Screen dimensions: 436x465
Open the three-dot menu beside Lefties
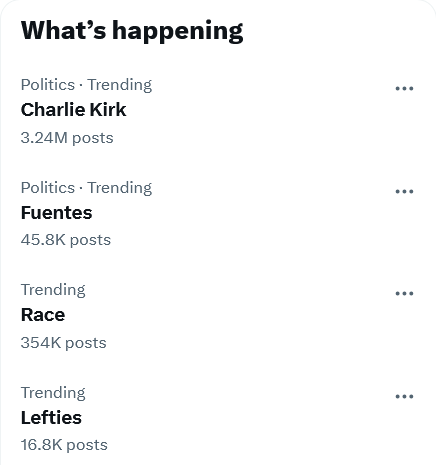[404, 396]
